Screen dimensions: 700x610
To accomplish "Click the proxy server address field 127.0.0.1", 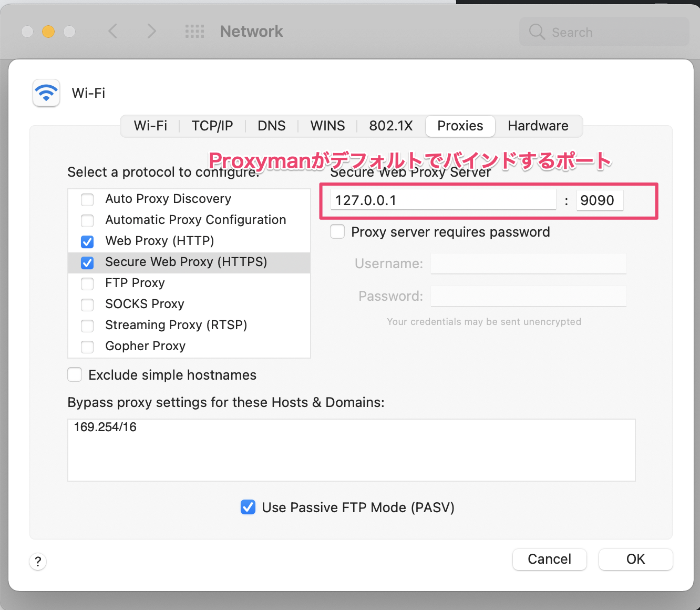I will (443, 200).
